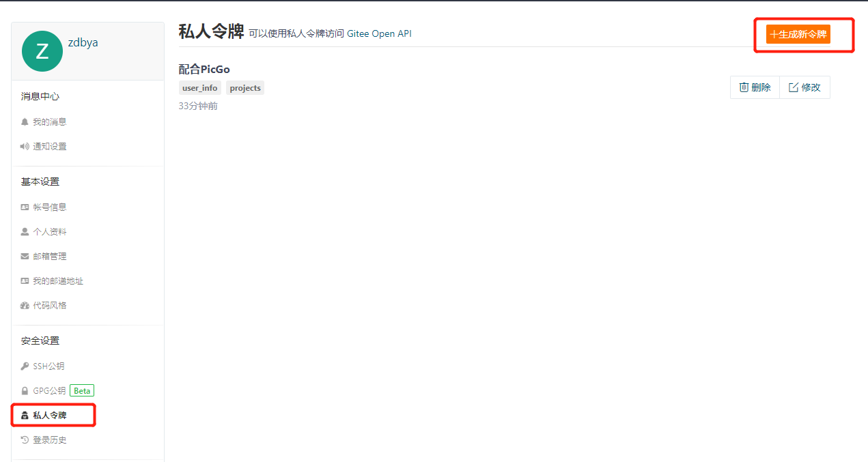
Task: View 登录历史 page
Action: [50, 439]
